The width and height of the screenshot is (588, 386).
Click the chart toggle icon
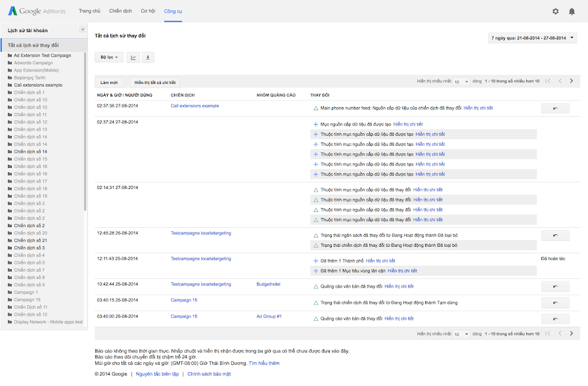coord(133,58)
